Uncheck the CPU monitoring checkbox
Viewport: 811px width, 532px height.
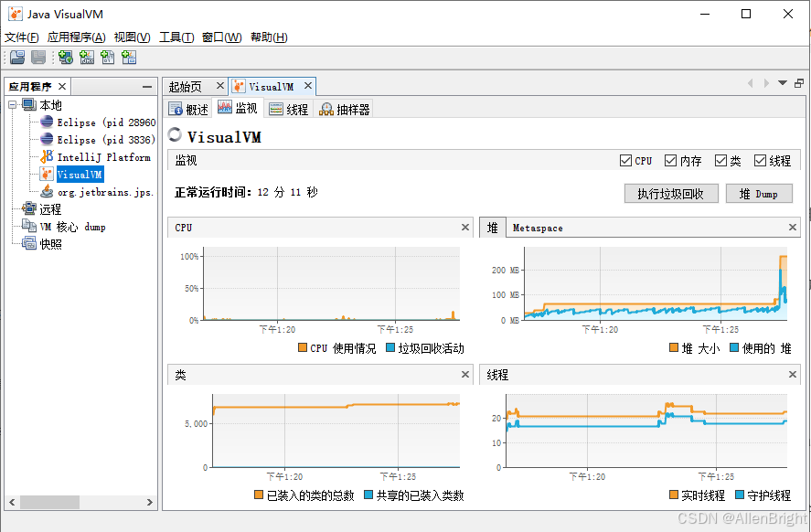coord(625,160)
